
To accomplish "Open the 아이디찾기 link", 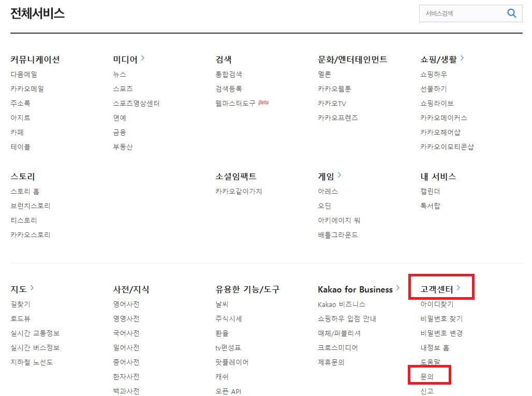I will 437,304.
